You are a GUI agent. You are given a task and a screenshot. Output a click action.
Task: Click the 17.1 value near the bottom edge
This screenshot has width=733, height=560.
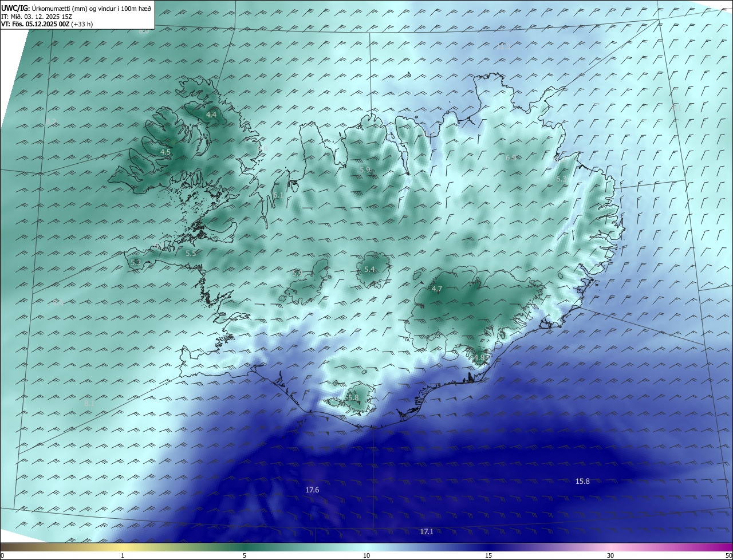pyautogui.click(x=427, y=532)
